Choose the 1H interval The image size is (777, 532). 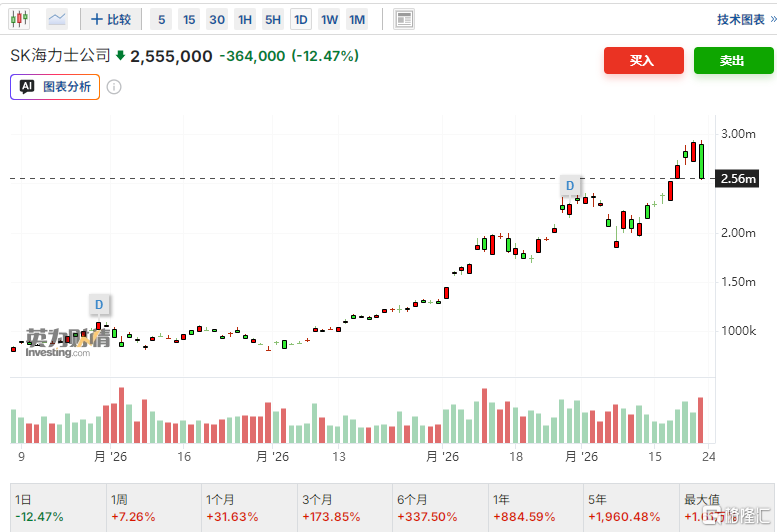coord(245,19)
